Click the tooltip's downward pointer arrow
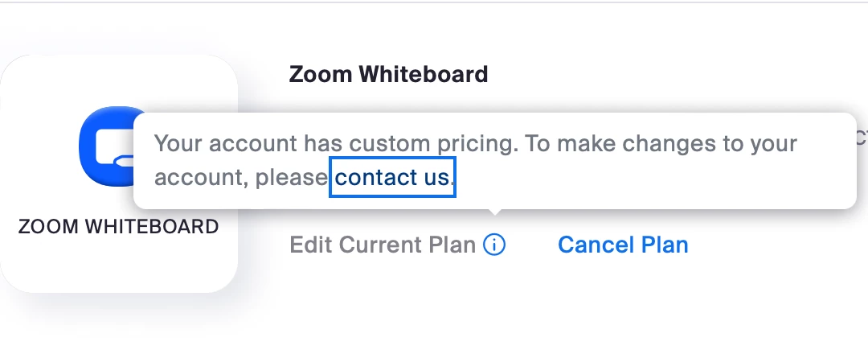This screenshot has width=868, height=354. tap(496, 212)
